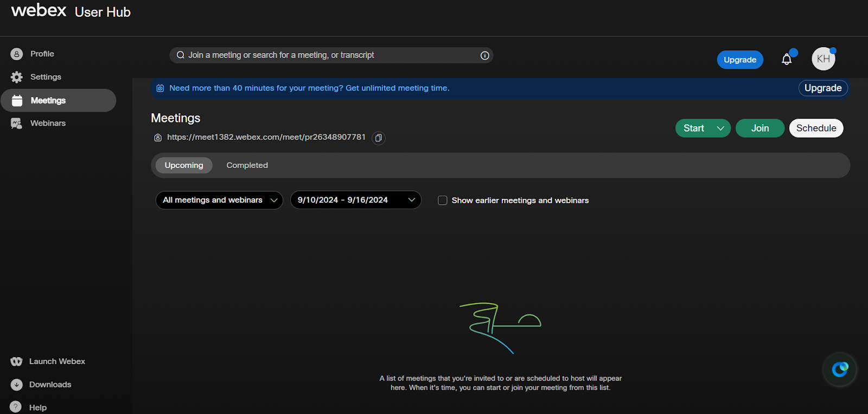This screenshot has height=414, width=868.
Task: Click the Downloads arrow icon
Action: tap(17, 385)
